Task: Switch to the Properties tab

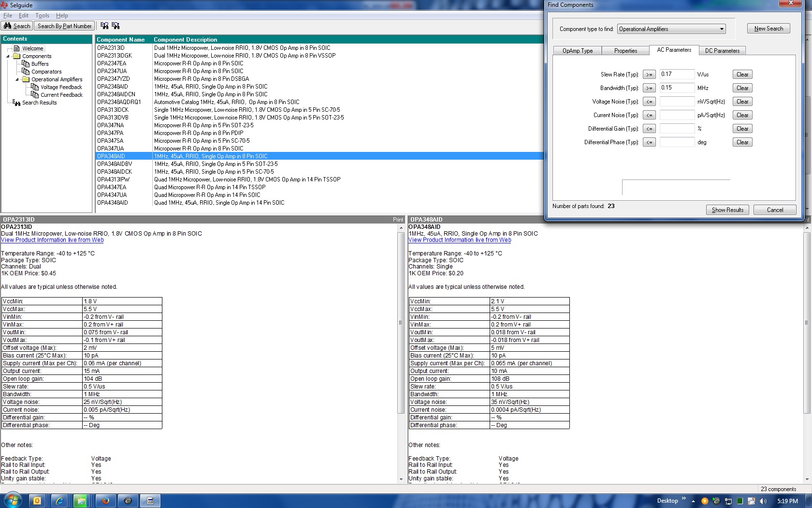Action: click(x=626, y=51)
